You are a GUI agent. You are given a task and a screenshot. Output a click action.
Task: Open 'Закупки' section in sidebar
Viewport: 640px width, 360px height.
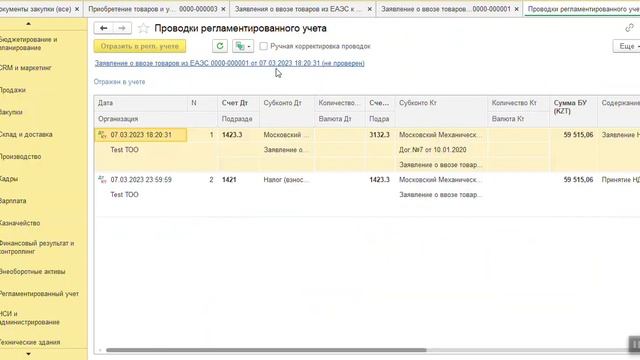[x=11, y=112]
